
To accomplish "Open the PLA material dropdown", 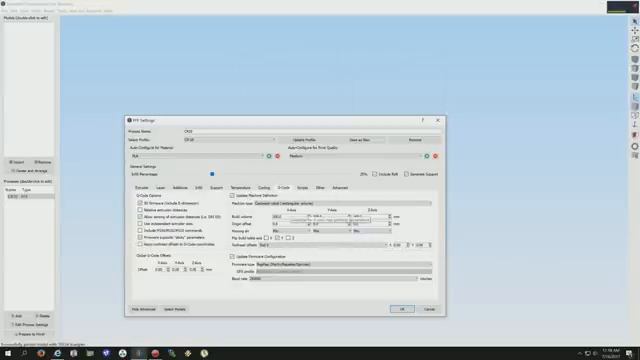I will (x=197, y=156).
